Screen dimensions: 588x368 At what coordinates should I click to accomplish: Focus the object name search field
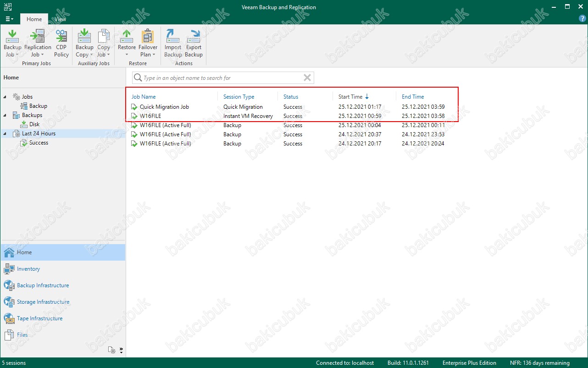click(223, 78)
